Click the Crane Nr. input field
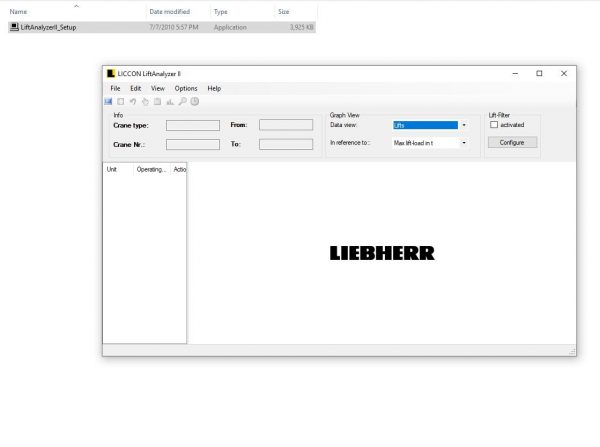600x447 pixels. pyautogui.click(x=193, y=144)
